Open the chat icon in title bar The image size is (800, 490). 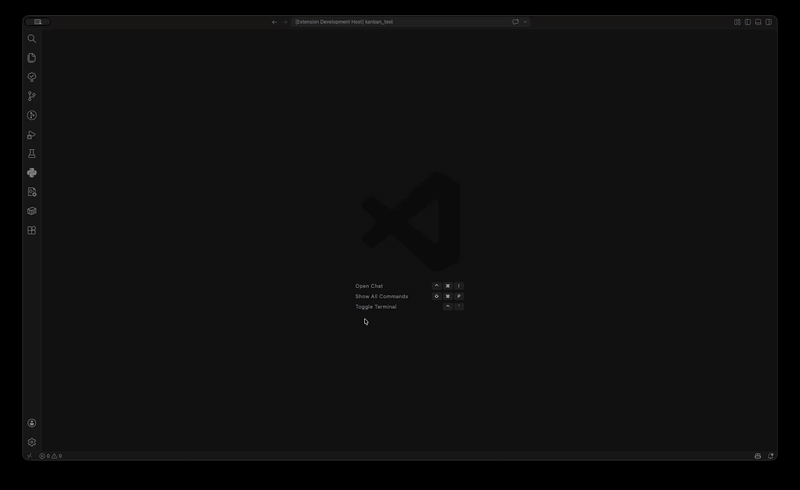pyautogui.click(x=515, y=22)
